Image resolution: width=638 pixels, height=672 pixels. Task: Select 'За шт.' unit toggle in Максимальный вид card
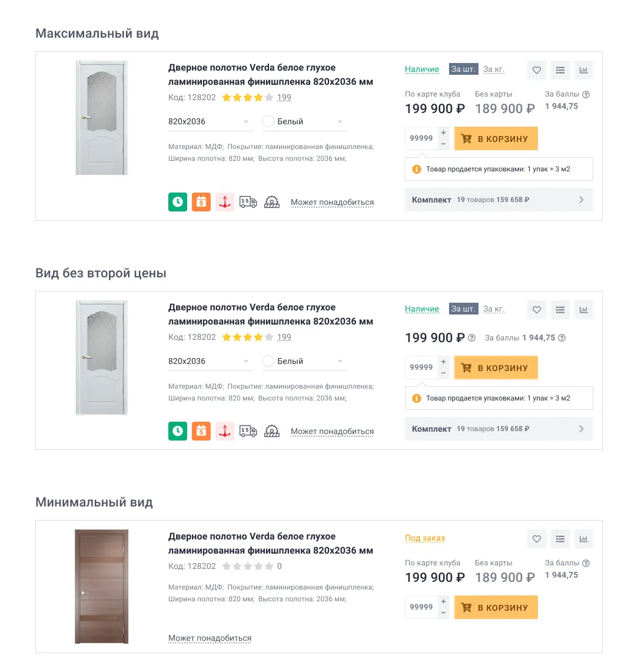[x=463, y=69]
